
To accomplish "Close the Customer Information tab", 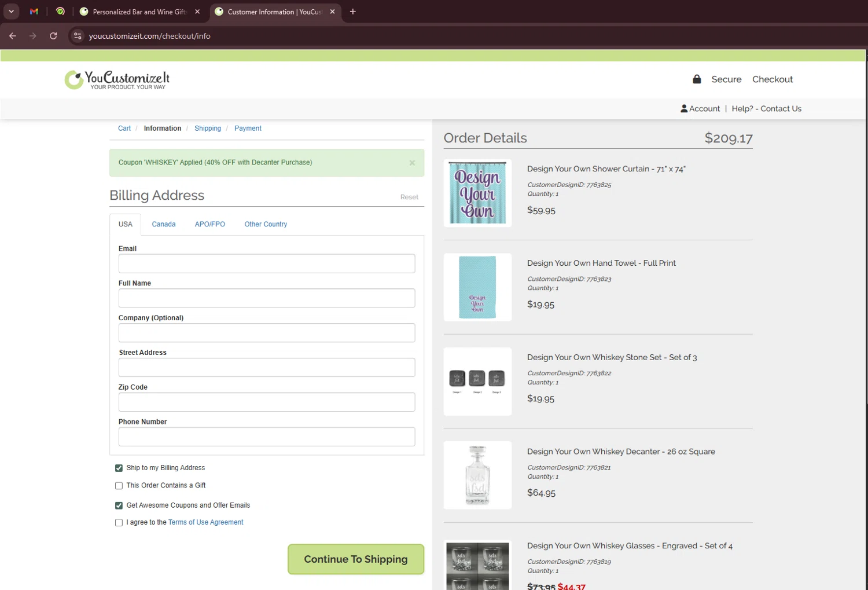I will 332,12.
